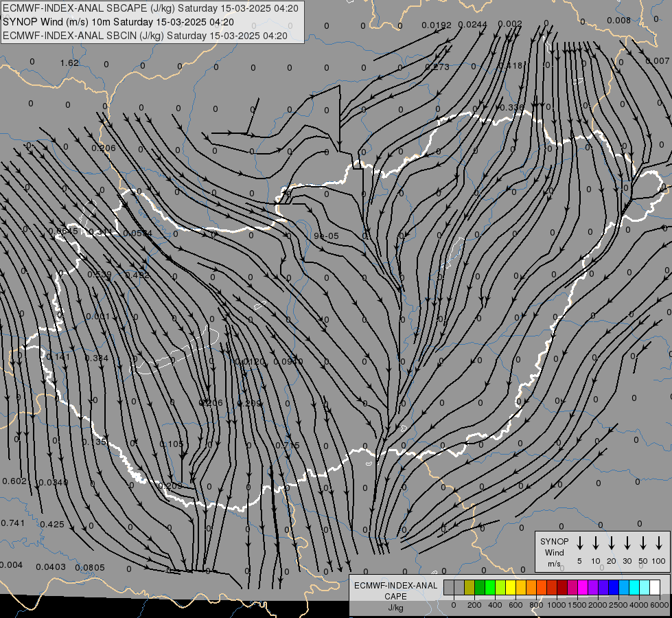Click the map value 0.007
This screenshot has width=672, height=618.
pyautogui.click(x=657, y=61)
